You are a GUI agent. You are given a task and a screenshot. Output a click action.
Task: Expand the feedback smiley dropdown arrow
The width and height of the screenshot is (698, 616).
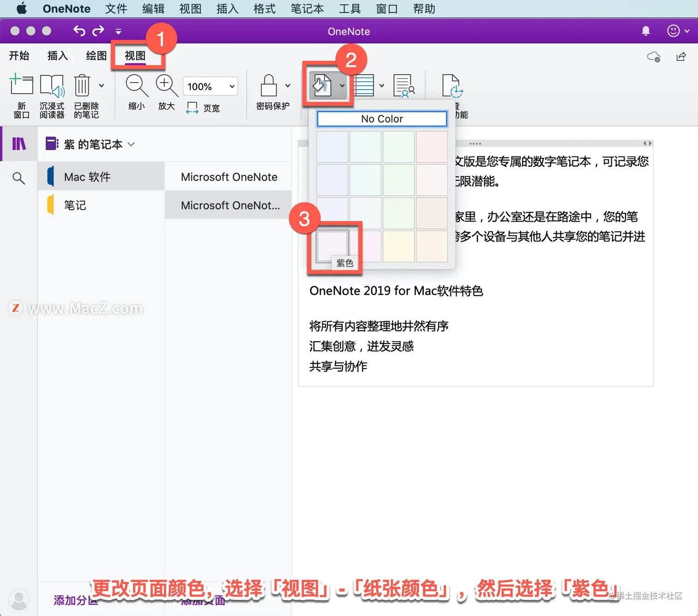[x=687, y=31]
